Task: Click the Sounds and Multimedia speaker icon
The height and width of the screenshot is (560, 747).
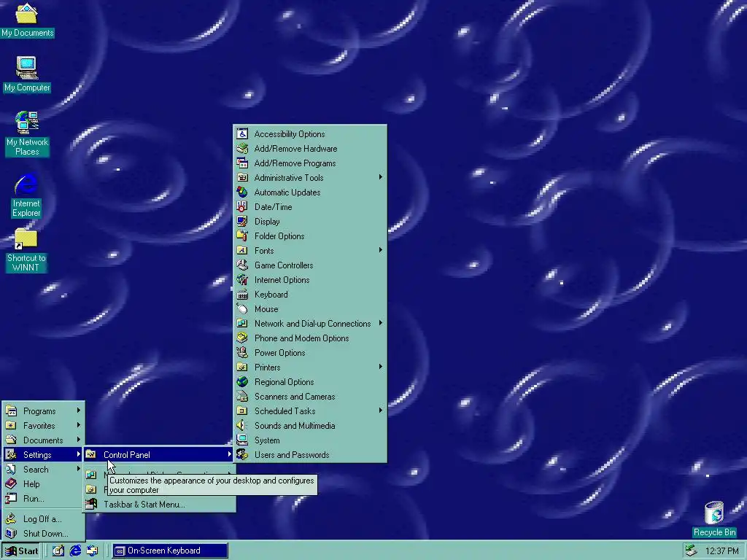Action: click(242, 425)
